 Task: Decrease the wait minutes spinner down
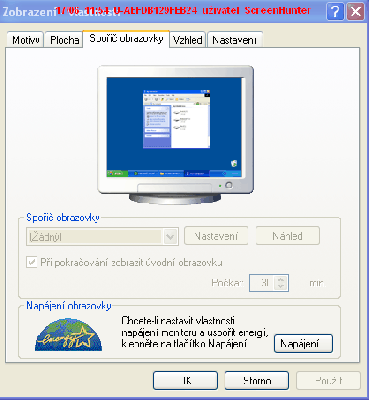click(x=281, y=287)
